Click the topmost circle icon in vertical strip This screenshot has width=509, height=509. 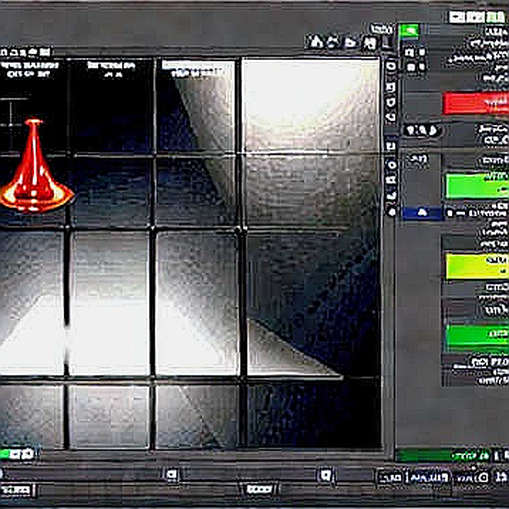[x=391, y=66]
